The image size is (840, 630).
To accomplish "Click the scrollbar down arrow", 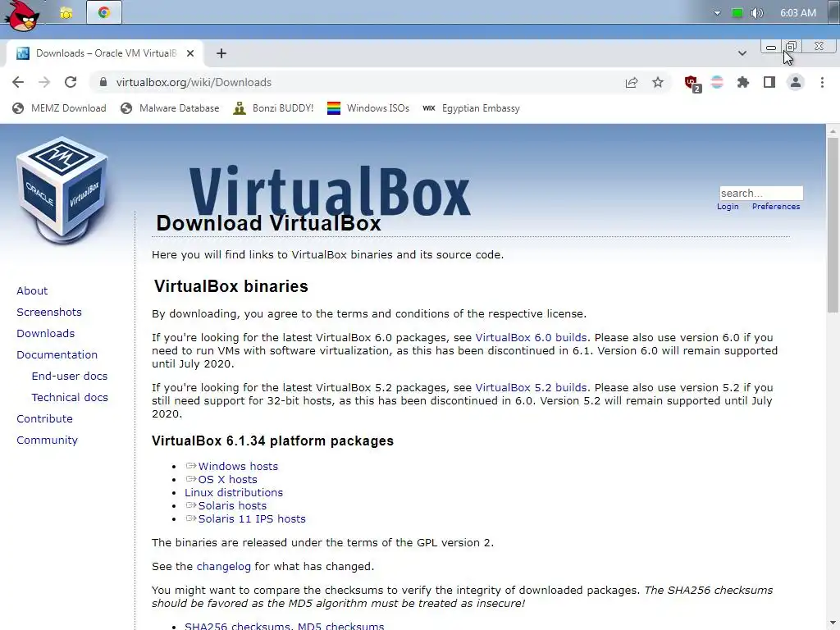I will [x=833, y=623].
